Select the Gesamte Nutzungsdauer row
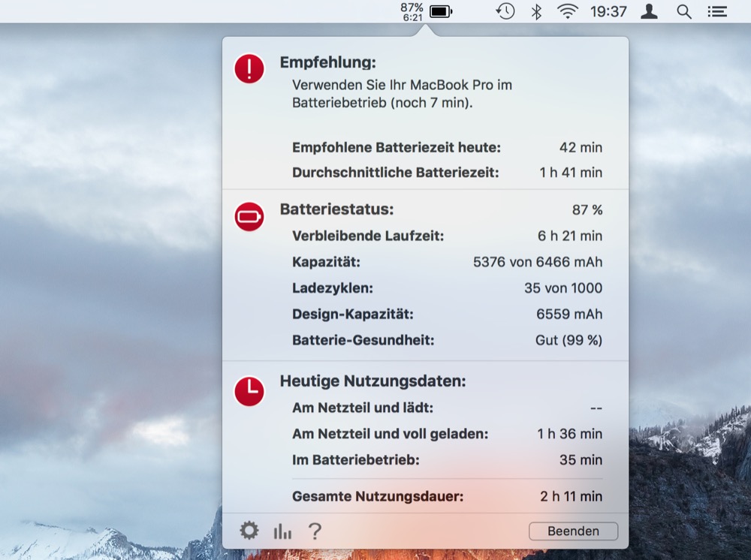751x560 pixels. (447, 496)
